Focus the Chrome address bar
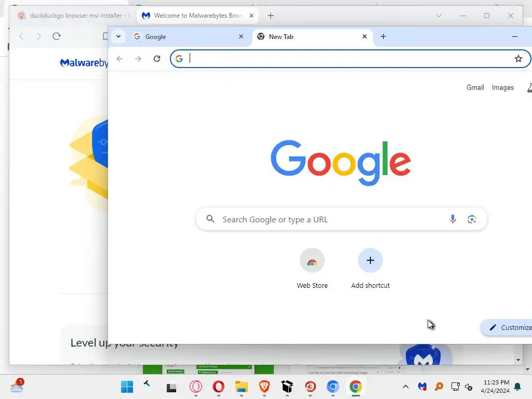This screenshot has height=399, width=532. [350, 59]
